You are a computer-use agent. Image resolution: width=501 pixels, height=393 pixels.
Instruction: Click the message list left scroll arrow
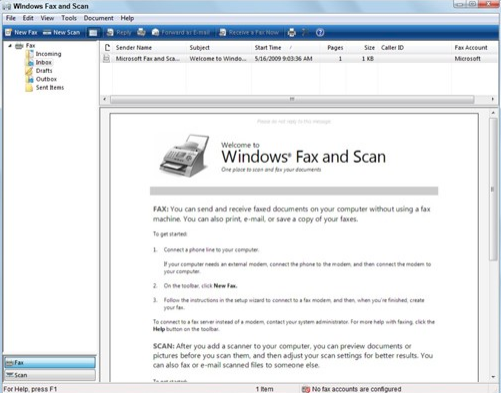click(105, 99)
